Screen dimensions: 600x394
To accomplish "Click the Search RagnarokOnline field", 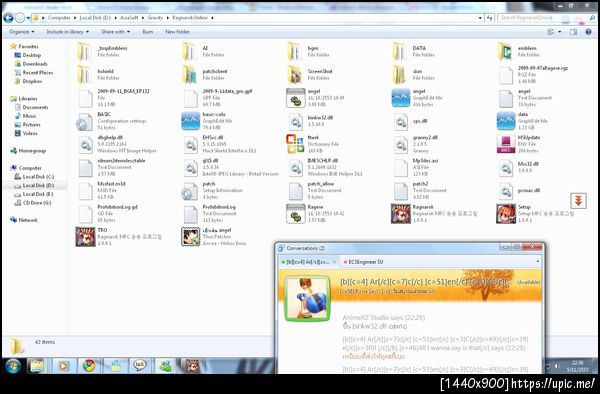I will click(x=547, y=18).
